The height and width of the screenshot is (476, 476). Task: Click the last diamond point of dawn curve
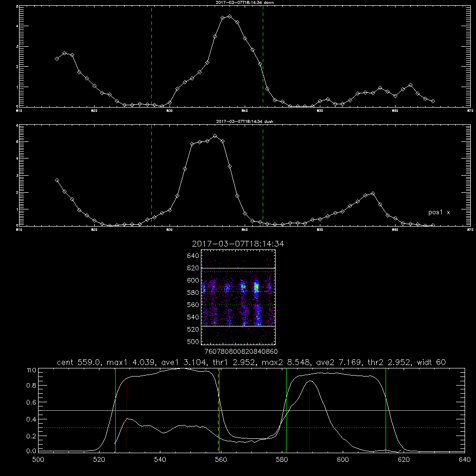433,101
